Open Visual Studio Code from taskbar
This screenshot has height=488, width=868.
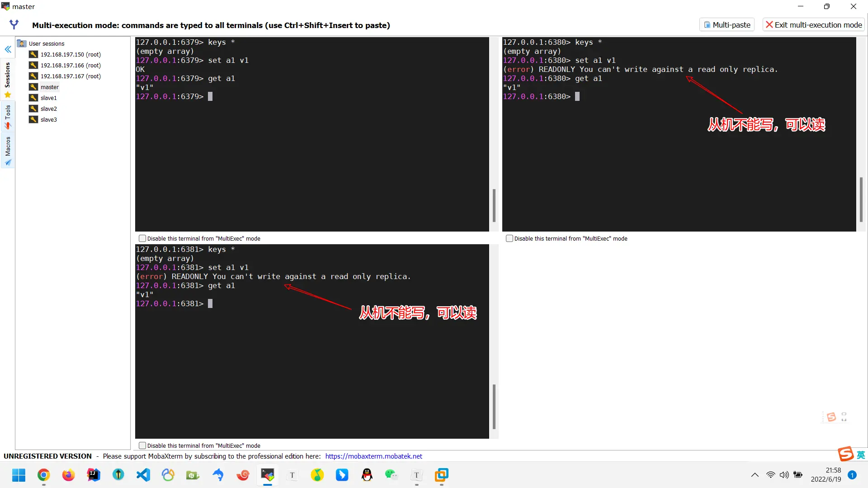pos(143,475)
